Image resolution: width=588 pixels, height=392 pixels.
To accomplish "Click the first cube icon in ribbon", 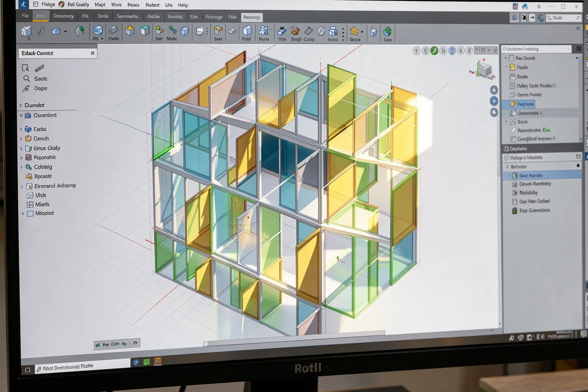I will point(27,31).
